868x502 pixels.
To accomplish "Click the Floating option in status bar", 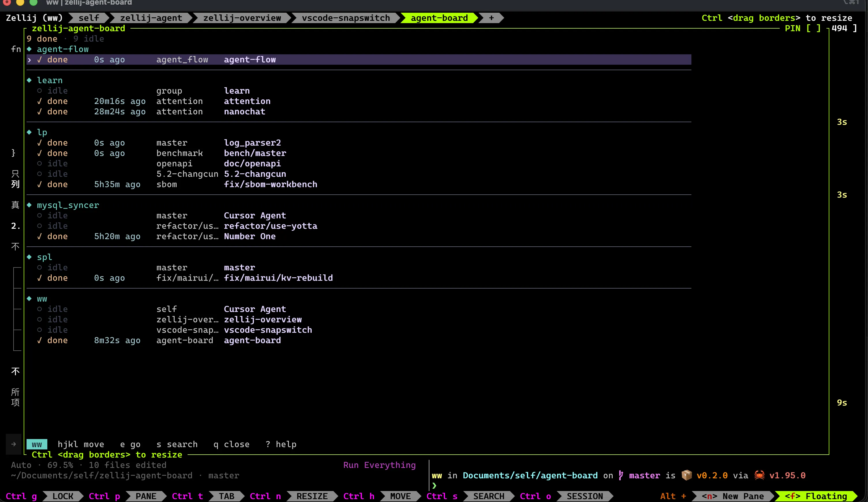I will click(x=816, y=497).
